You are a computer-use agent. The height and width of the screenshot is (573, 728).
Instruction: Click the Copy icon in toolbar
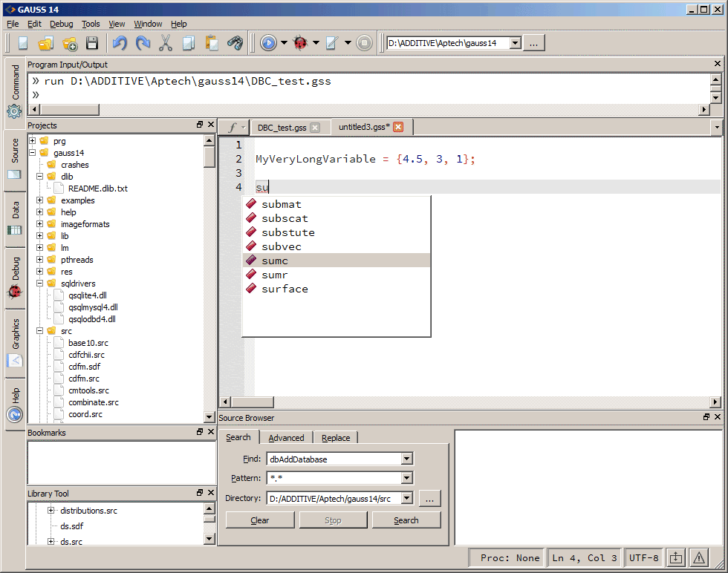[189, 43]
